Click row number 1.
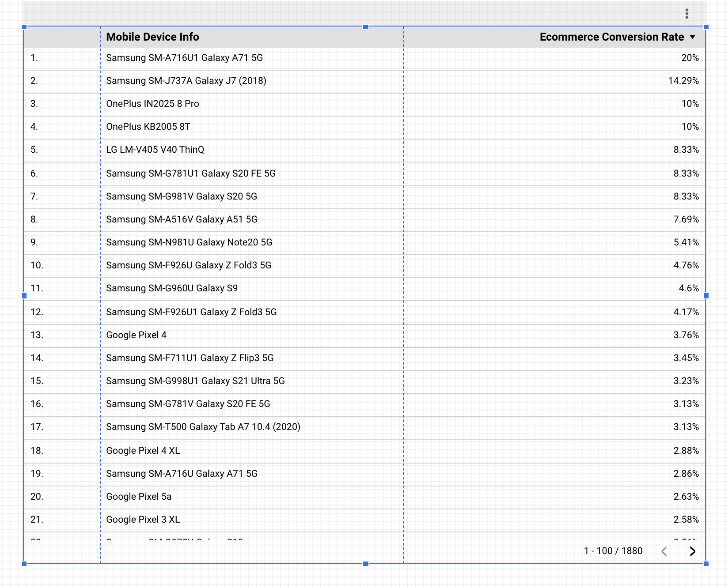728x588 pixels. pos(34,58)
